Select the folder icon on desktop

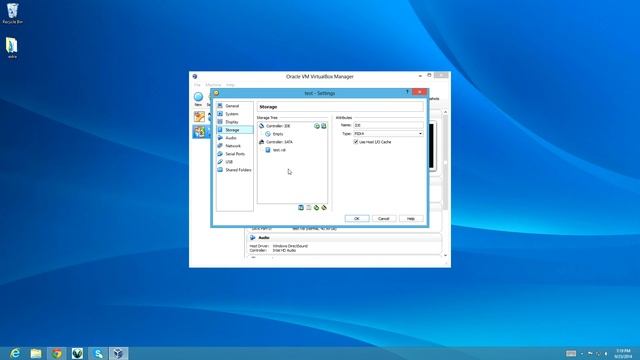(x=12, y=48)
